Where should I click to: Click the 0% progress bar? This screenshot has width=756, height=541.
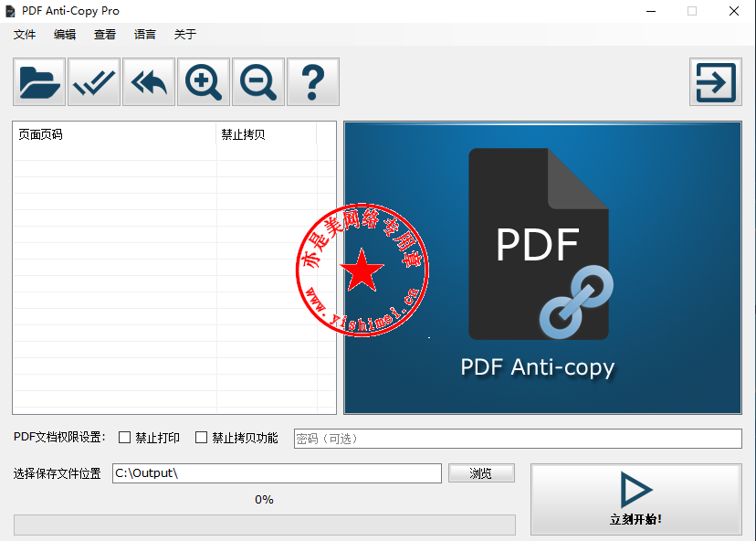pyautogui.click(x=264, y=525)
